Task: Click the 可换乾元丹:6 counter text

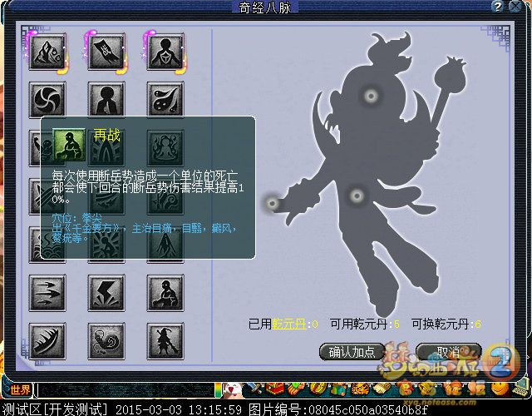Action: [446, 324]
